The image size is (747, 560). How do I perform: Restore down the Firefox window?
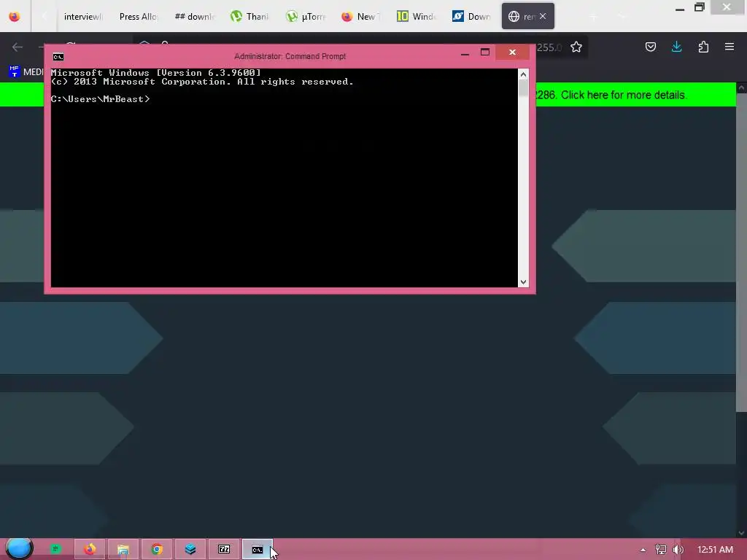pos(700,7)
